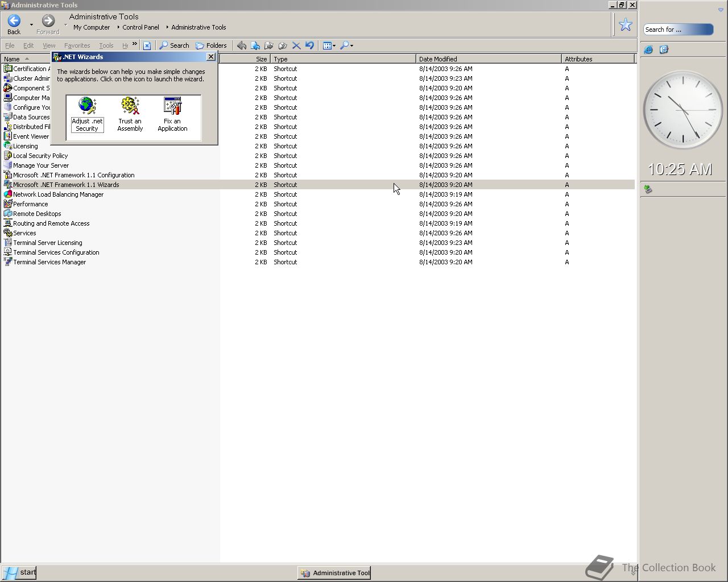Open the Back history dropdown arrow
This screenshot has height=582, width=728.
tap(31, 25)
